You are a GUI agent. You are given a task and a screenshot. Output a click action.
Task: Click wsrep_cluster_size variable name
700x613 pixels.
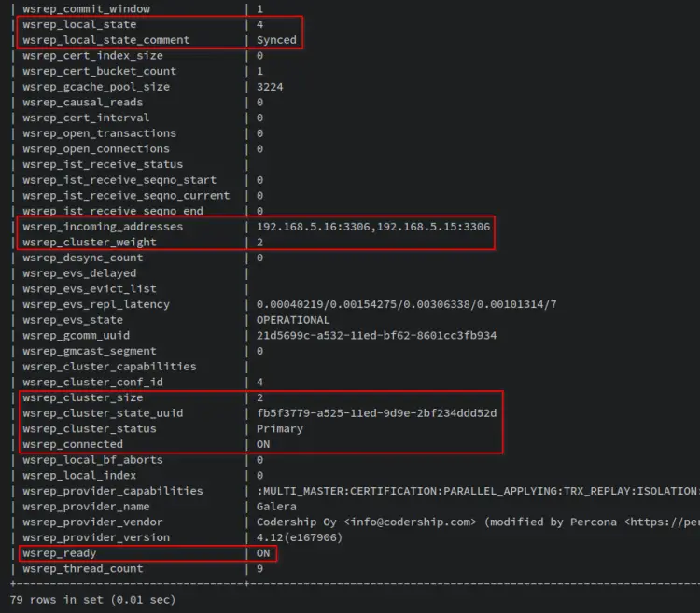tap(83, 397)
